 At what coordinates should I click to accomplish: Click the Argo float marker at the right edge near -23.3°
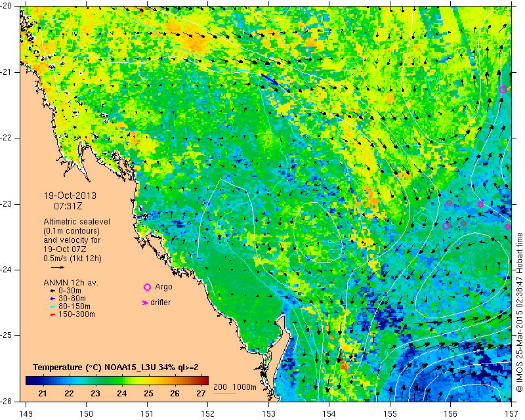pyautogui.click(x=507, y=227)
